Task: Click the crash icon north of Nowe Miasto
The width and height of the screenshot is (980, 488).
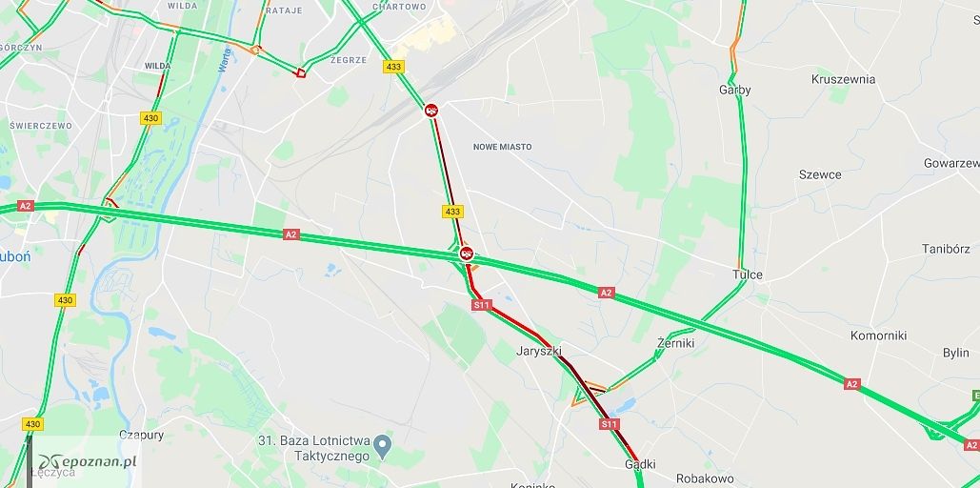Action: [431, 111]
